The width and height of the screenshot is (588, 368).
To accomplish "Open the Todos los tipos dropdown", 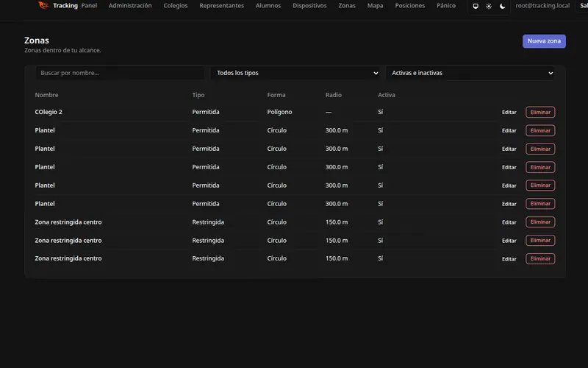I will 295,73.
